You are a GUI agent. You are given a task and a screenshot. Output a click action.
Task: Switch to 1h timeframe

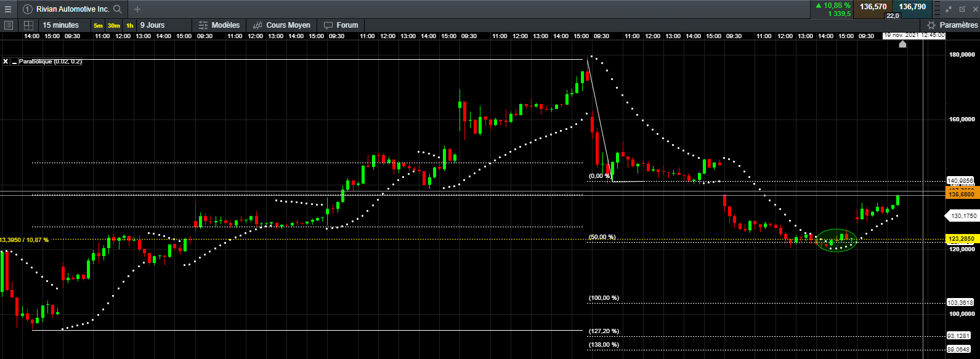(x=129, y=25)
